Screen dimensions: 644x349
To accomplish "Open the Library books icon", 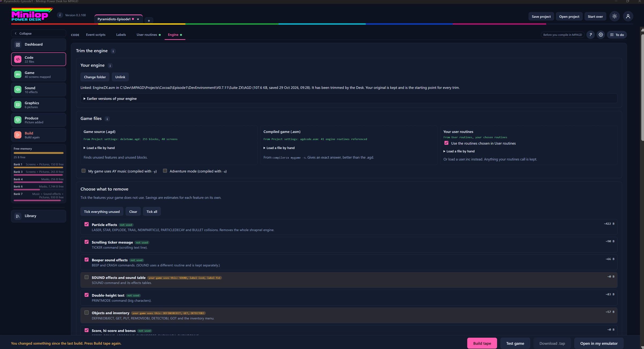I will click(18, 216).
